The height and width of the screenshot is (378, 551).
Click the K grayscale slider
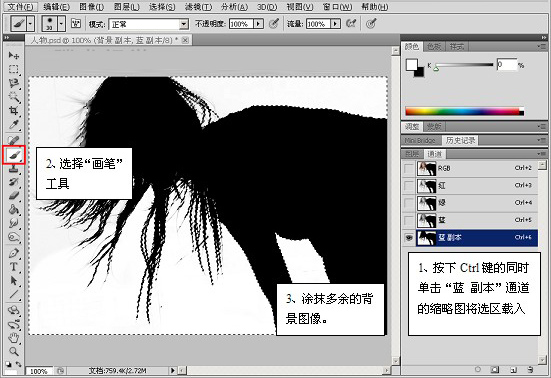point(464,65)
